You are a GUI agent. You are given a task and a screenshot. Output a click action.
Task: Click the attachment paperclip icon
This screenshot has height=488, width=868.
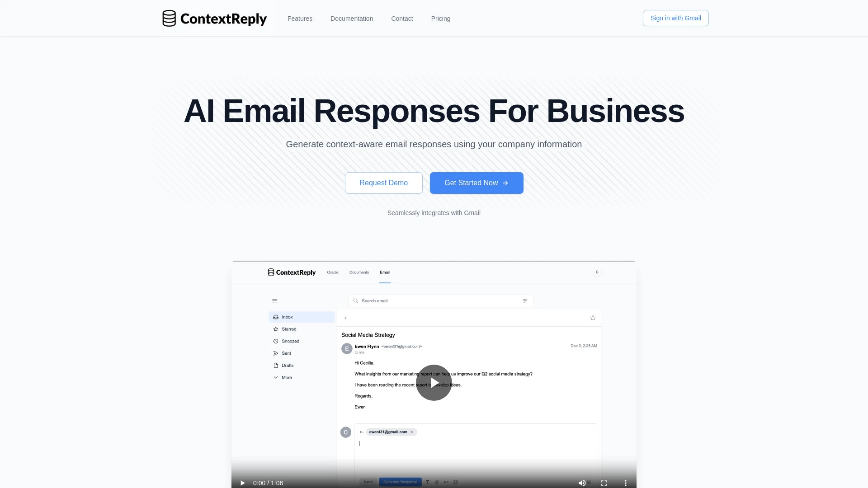pos(436,481)
